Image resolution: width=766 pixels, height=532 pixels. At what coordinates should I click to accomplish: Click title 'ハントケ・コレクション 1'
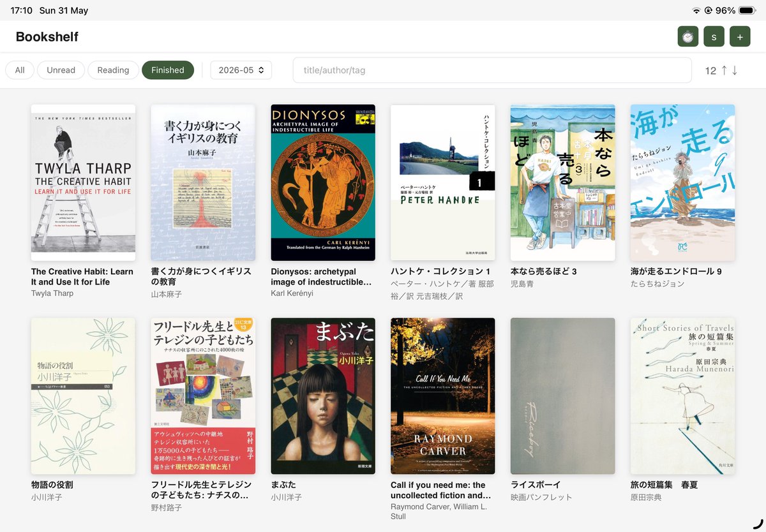pos(440,272)
